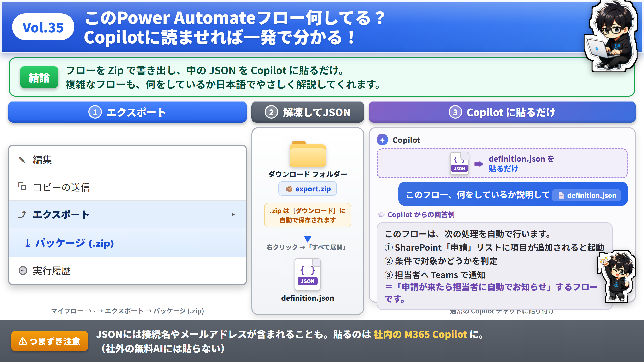Click the yellow download folder icon
This screenshot has height=362, width=644.
[307, 154]
